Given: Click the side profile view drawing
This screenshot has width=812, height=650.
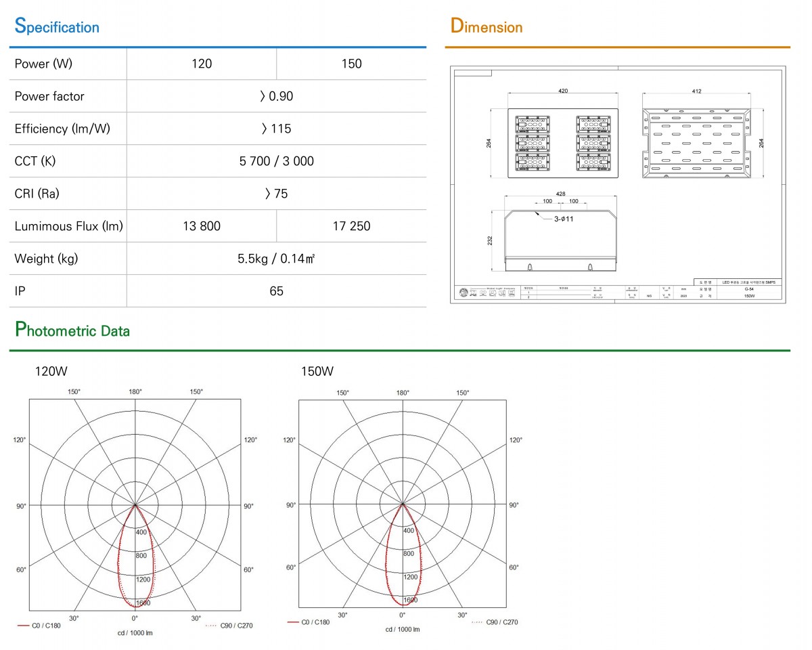Looking at the screenshot, I should (x=562, y=239).
